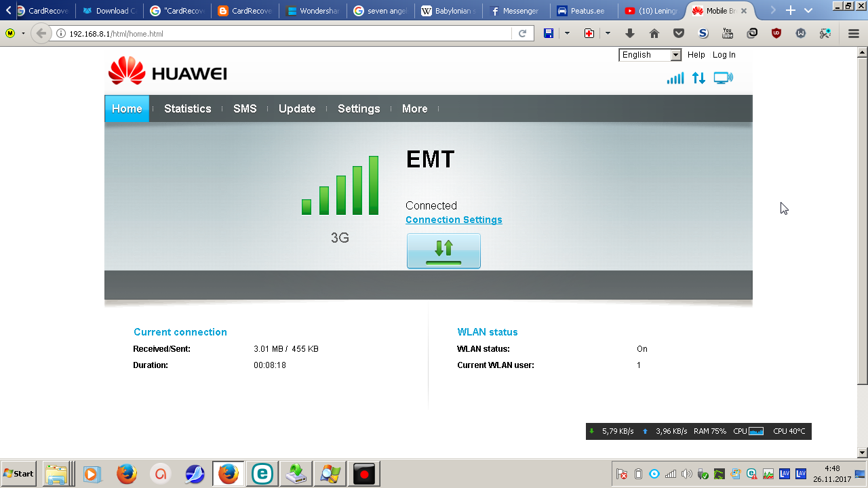This screenshot has width=868, height=488.
Task: Click the WLAN monitor status icon
Action: tap(724, 78)
